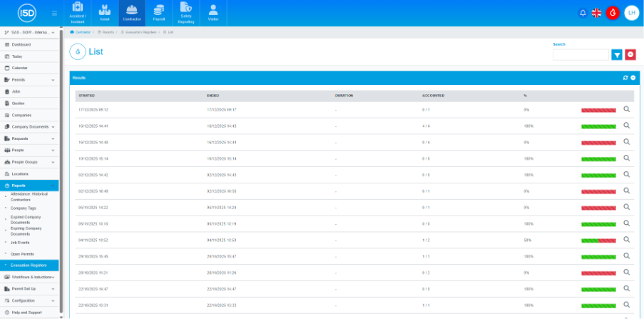The height and width of the screenshot is (319, 644).
Task: Switch to the Payroll module
Action: point(159,13)
